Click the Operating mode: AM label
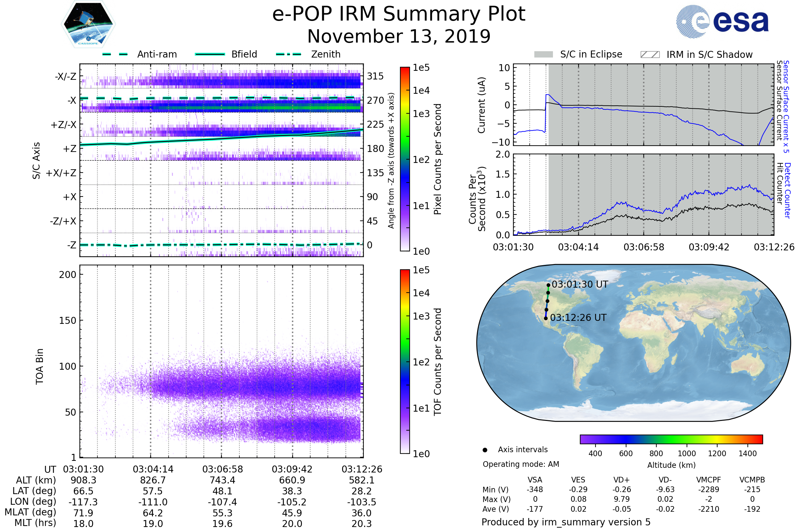This screenshot has width=798, height=532. tap(521, 464)
